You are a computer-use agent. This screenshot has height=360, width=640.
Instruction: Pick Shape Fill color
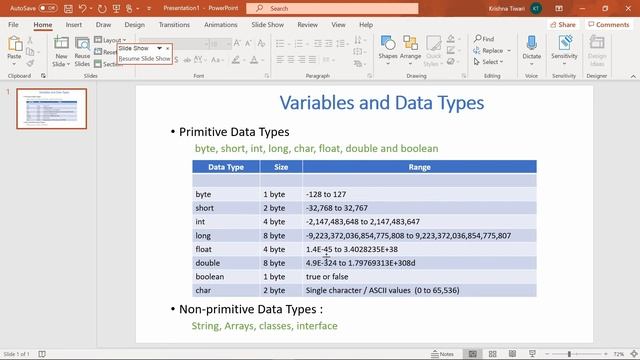[x=451, y=39]
